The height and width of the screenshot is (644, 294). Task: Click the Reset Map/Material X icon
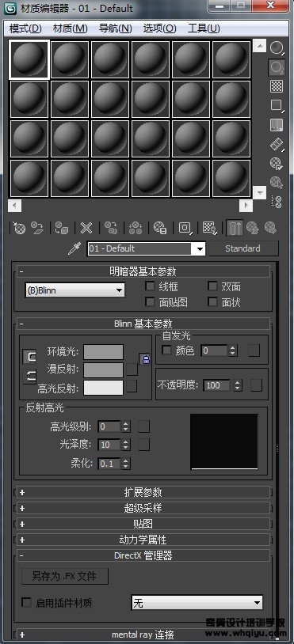point(86,228)
